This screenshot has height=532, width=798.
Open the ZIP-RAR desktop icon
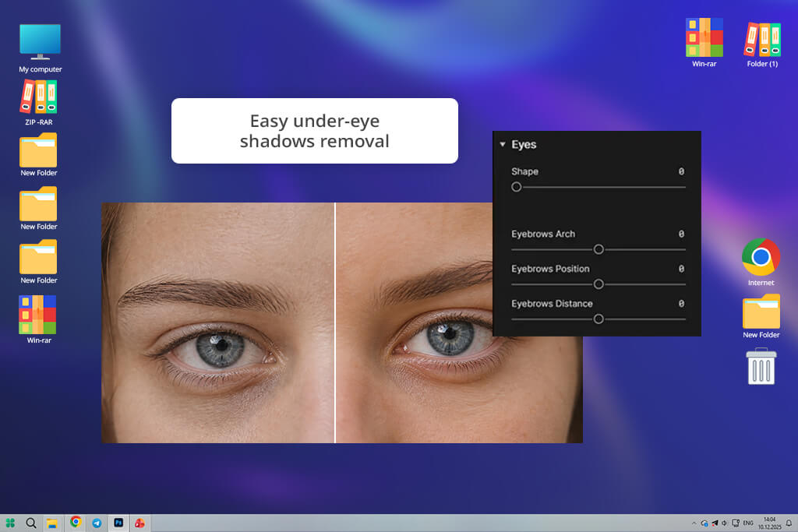point(39,103)
